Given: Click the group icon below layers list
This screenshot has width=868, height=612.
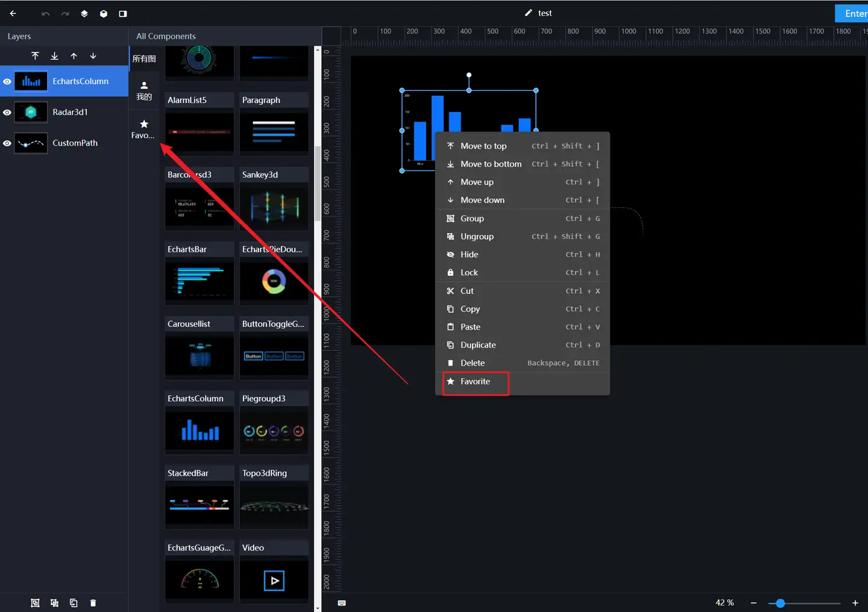Looking at the screenshot, I should coord(35,603).
